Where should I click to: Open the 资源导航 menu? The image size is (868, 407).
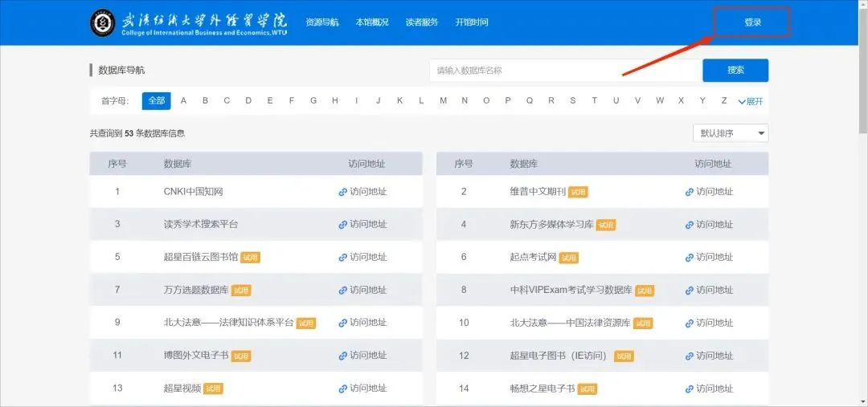[x=322, y=22]
